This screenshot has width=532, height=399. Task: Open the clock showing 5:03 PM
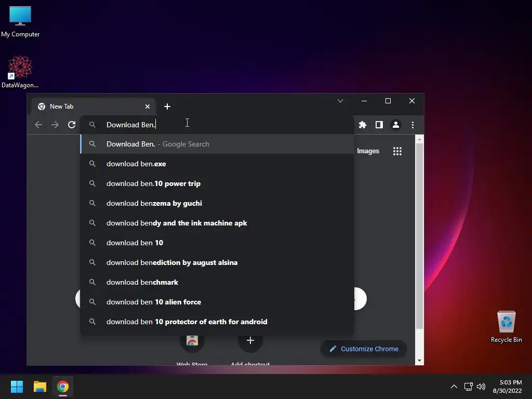(x=507, y=387)
